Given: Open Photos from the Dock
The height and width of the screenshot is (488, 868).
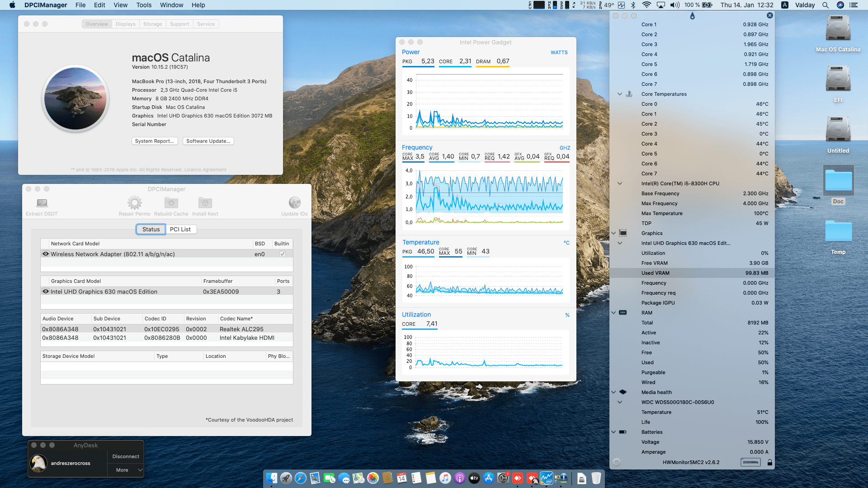Looking at the screenshot, I should click(x=373, y=478).
